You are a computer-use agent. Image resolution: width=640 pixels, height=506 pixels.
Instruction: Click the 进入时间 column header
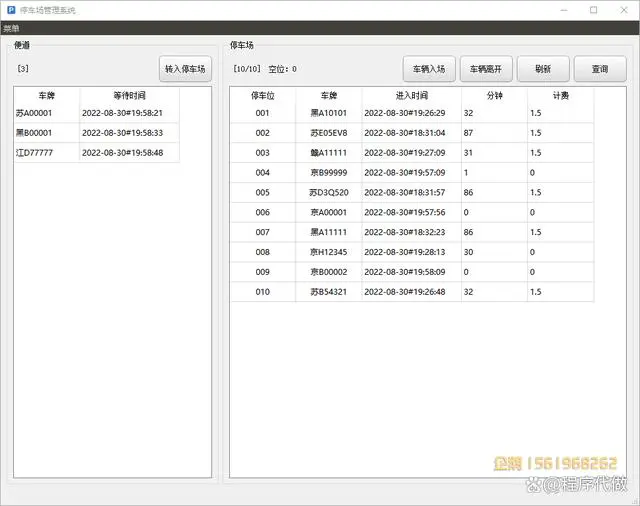(x=411, y=96)
